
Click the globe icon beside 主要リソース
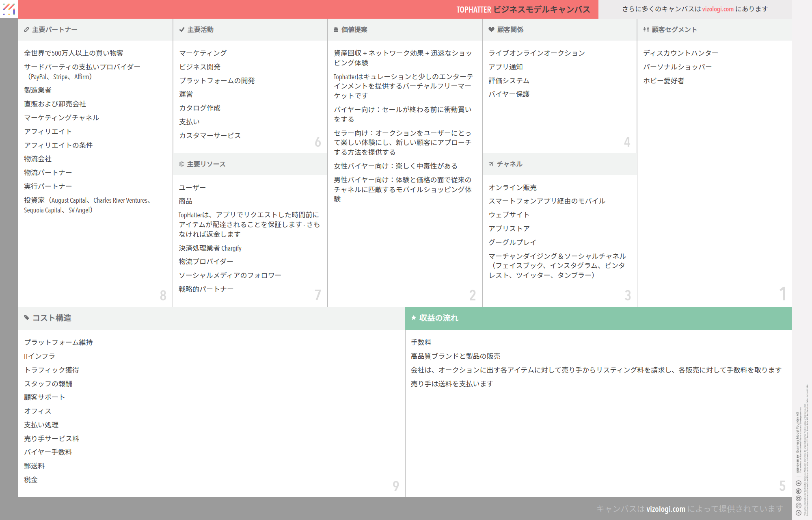(x=181, y=164)
